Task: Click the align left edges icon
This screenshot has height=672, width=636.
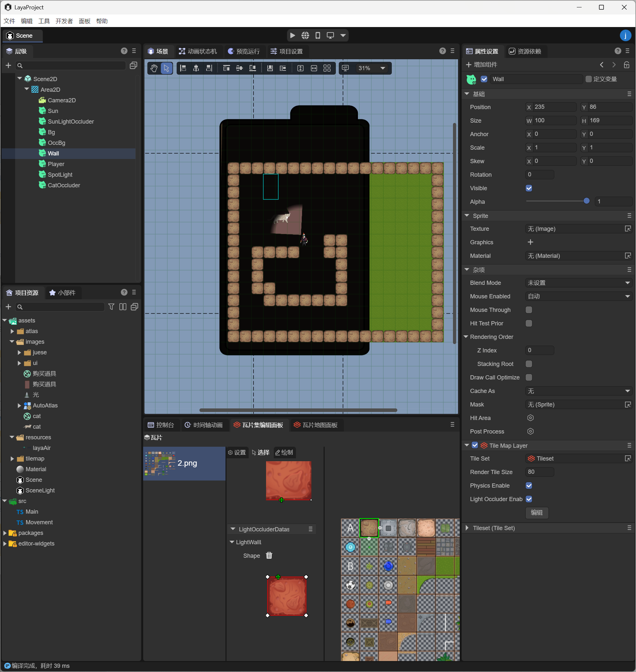Action: (183, 68)
